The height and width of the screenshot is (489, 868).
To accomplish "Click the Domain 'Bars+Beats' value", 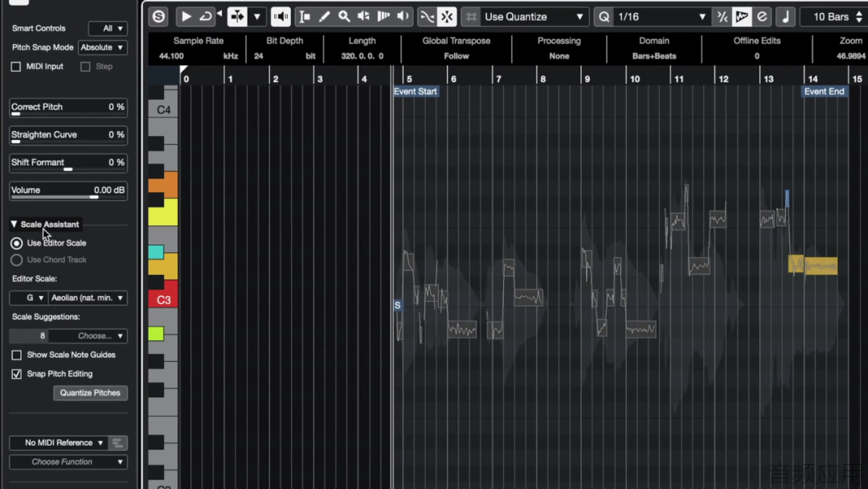I will click(654, 56).
